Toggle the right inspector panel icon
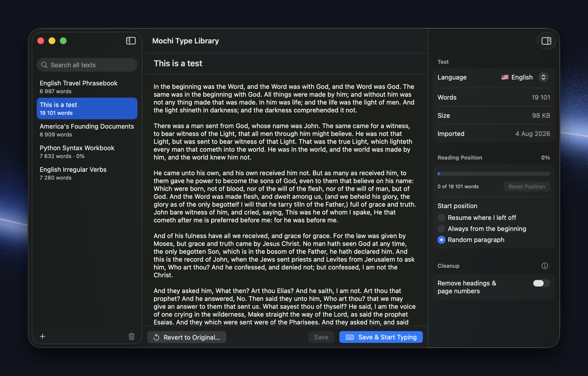This screenshot has width=588, height=376. coord(546,41)
